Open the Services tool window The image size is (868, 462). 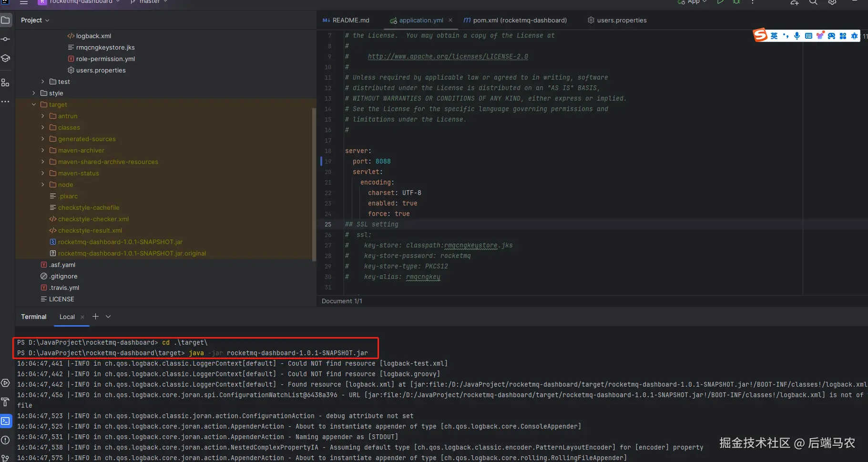[x=6, y=383]
